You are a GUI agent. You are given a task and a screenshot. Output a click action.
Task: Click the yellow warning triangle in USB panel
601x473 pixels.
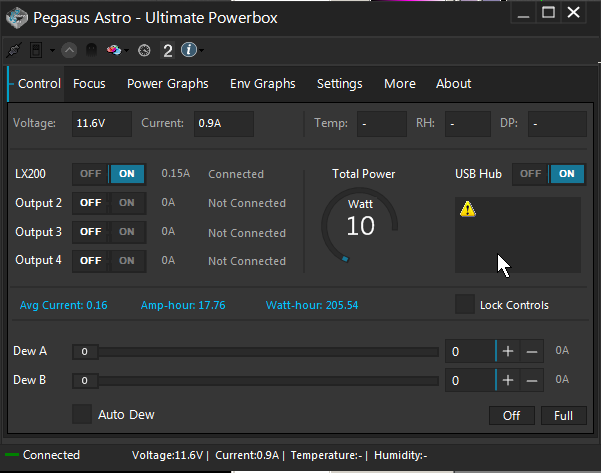point(468,209)
